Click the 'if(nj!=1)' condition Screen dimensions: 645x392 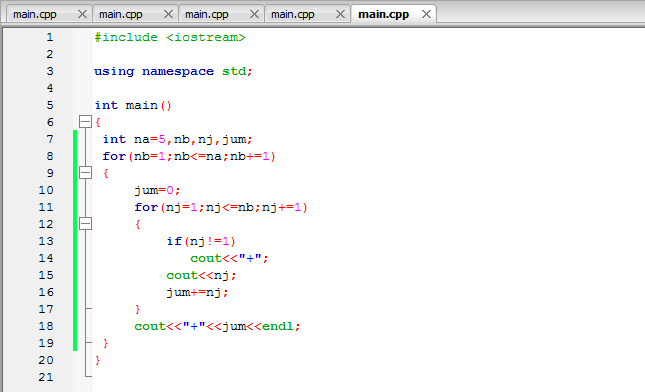201,241
